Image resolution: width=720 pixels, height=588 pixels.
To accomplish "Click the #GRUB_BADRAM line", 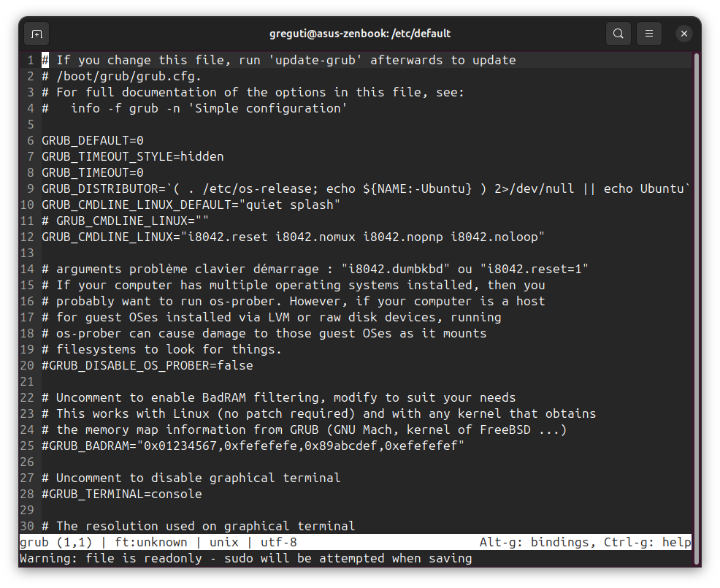I will click(253, 446).
